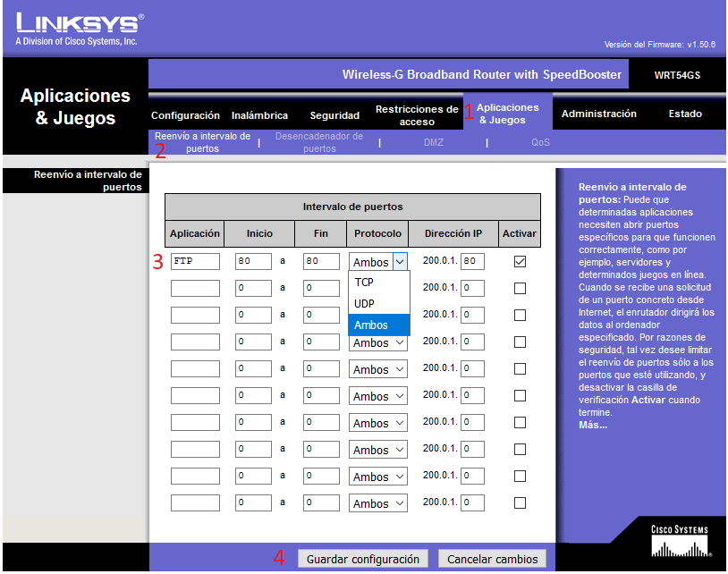Click the Activar column header
This screenshot has height=574, width=728.
pyautogui.click(x=520, y=233)
